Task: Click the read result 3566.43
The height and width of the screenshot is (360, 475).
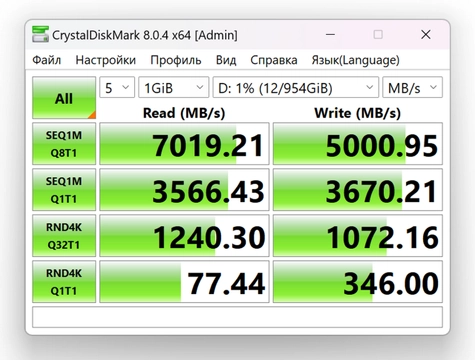Action: click(x=184, y=190)
